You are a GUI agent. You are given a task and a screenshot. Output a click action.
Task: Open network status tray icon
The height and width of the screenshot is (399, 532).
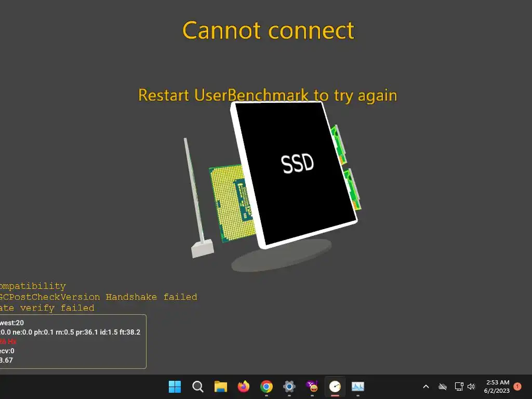[x=459, y=387]
